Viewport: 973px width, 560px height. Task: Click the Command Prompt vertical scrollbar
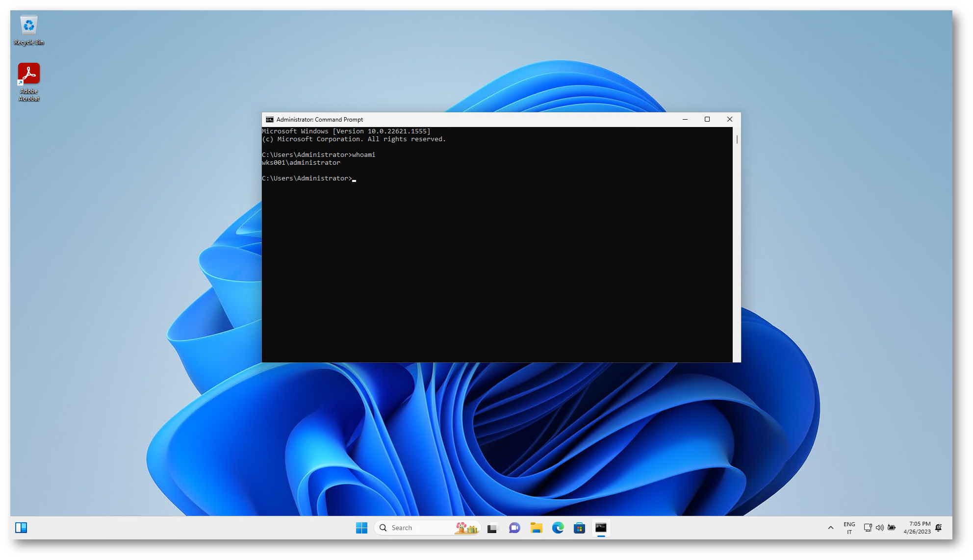[x=737, y=140]
